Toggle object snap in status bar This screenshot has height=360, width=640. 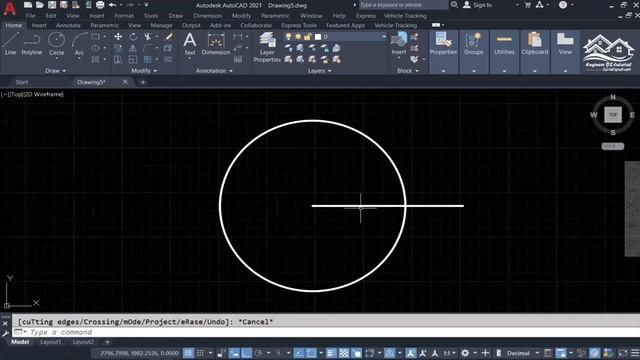tap(311, 353)
